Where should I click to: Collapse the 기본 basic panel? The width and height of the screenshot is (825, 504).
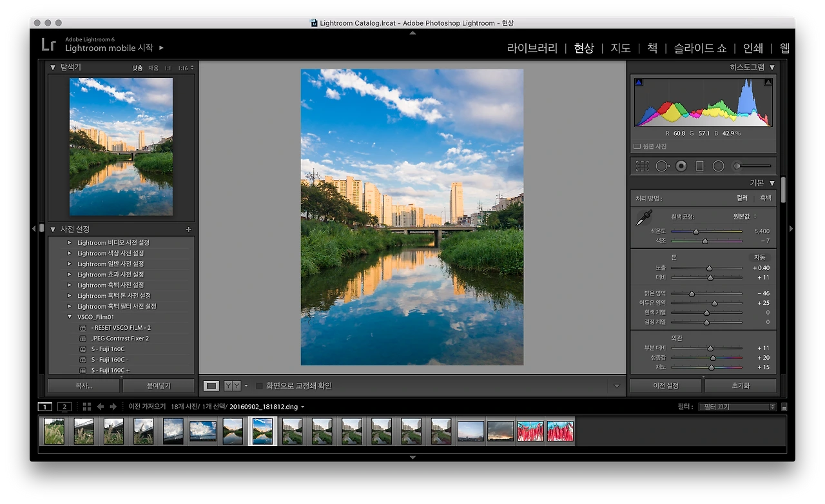tap(772, 183)
